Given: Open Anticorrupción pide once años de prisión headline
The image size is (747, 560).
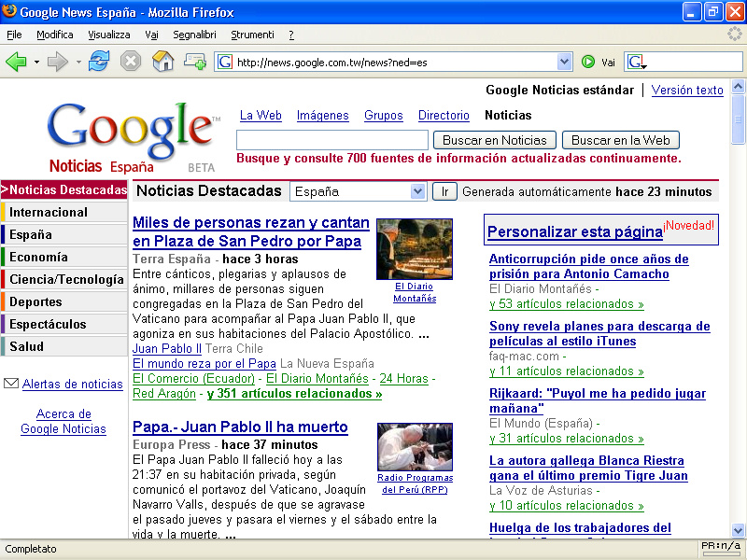Looking at the screenshot, I should (x=589, y=266).
